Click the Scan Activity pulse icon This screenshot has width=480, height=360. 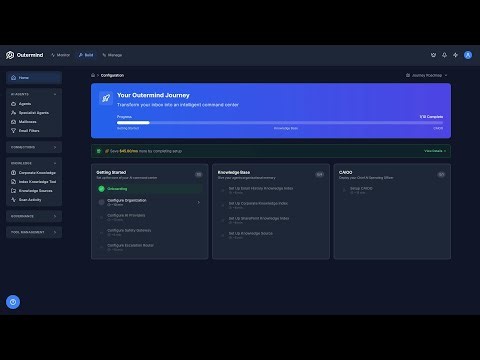[13, 200]
